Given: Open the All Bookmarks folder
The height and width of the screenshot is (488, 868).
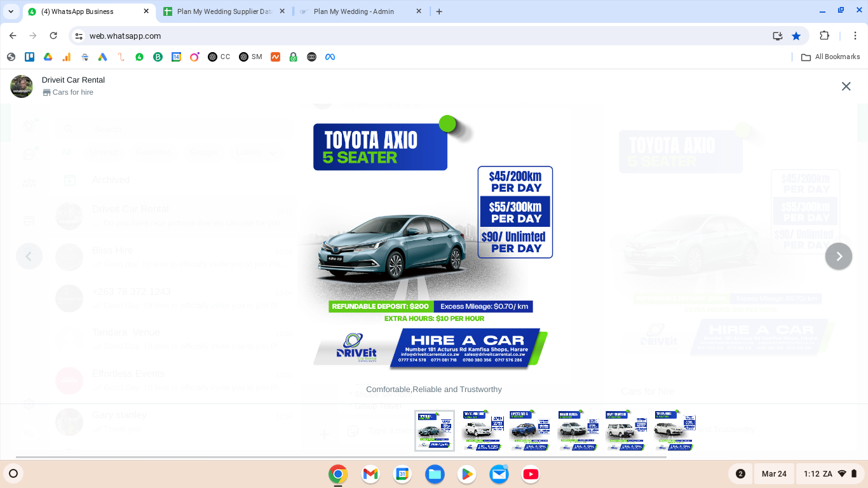Looking at the screenshot, I should tap(831, 57).
